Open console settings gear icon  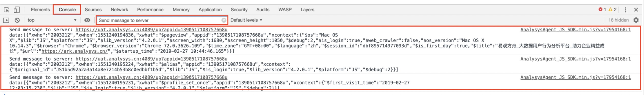(x=636, y=20)
